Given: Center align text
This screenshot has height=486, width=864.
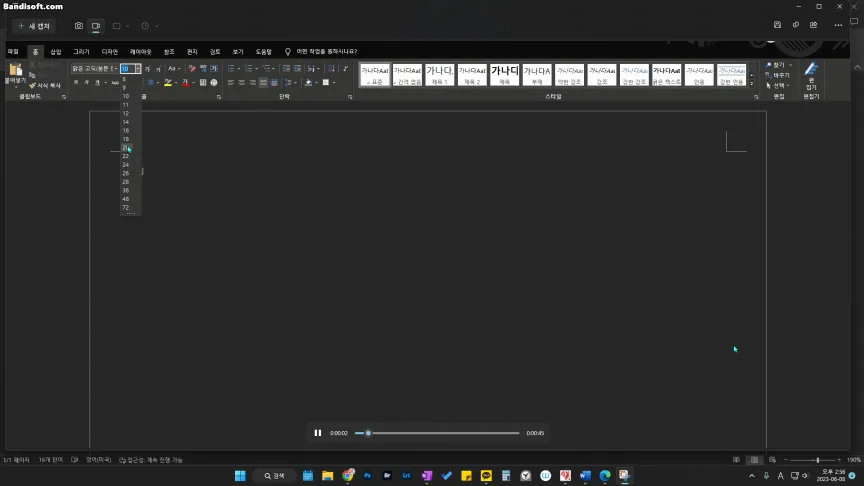Looking at the screenshot, I should click(241, 83).
